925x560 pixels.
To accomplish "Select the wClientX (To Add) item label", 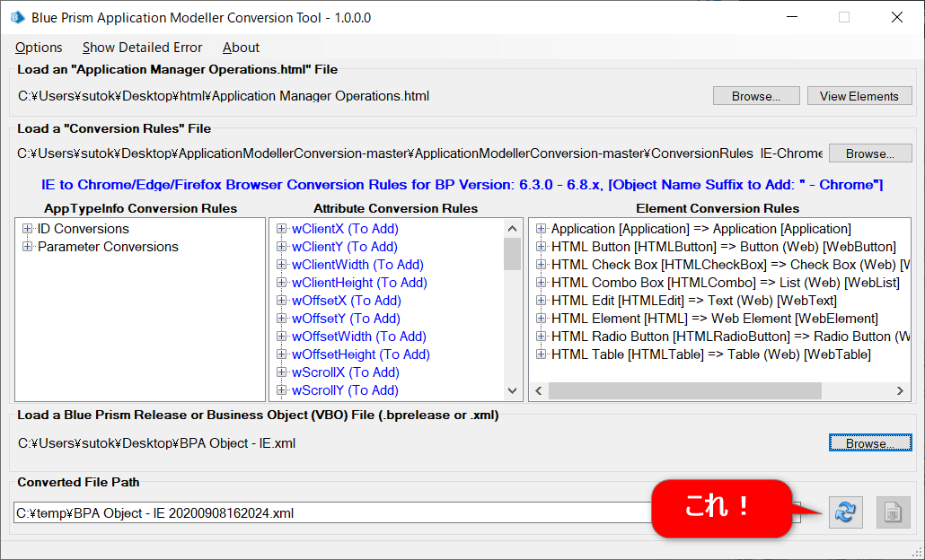I will tap(345, 229).
